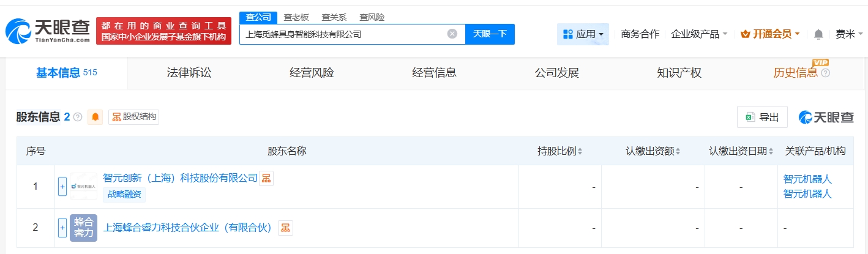Sort table by 认缴出资额 column
The image size is (868, 254).
[653, 151]
